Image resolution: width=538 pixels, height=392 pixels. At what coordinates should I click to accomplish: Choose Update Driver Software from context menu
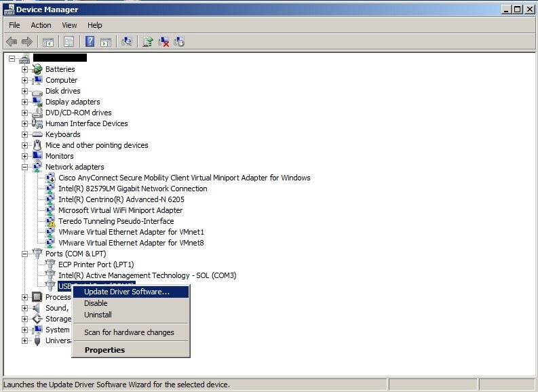[x=131, y=292]
